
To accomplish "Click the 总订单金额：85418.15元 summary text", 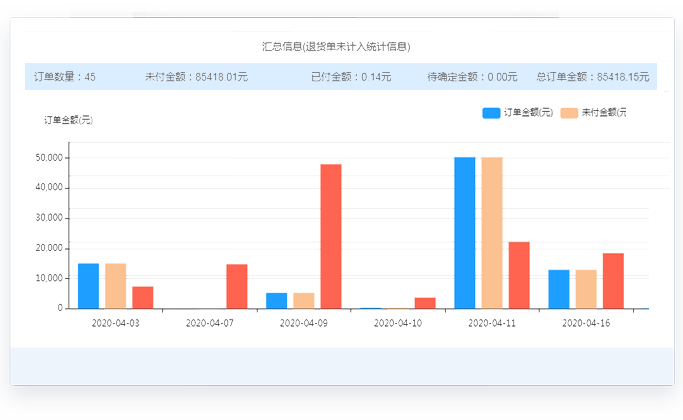I will coord(593,77).
